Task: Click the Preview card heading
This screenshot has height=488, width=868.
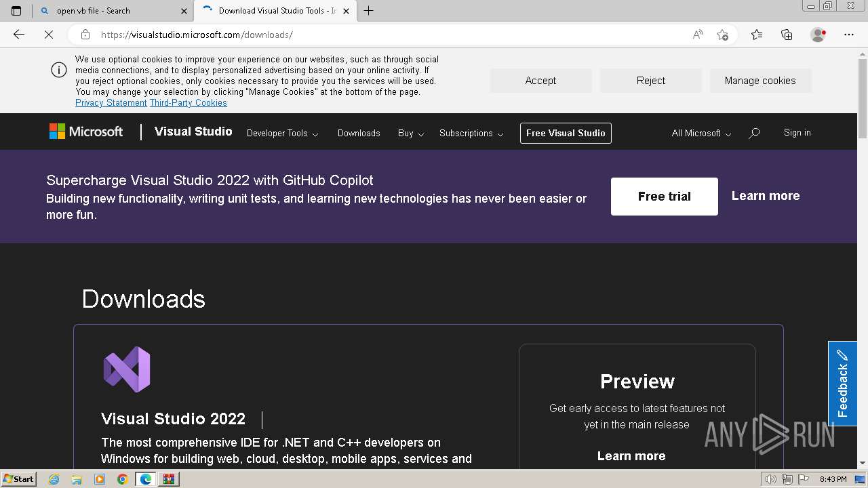Action: click(637, 382)
